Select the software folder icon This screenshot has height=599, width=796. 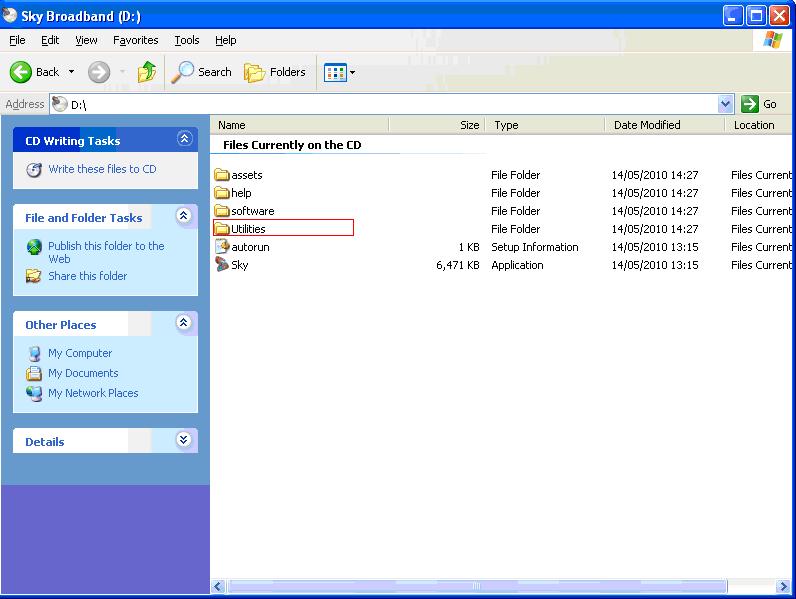222,211
